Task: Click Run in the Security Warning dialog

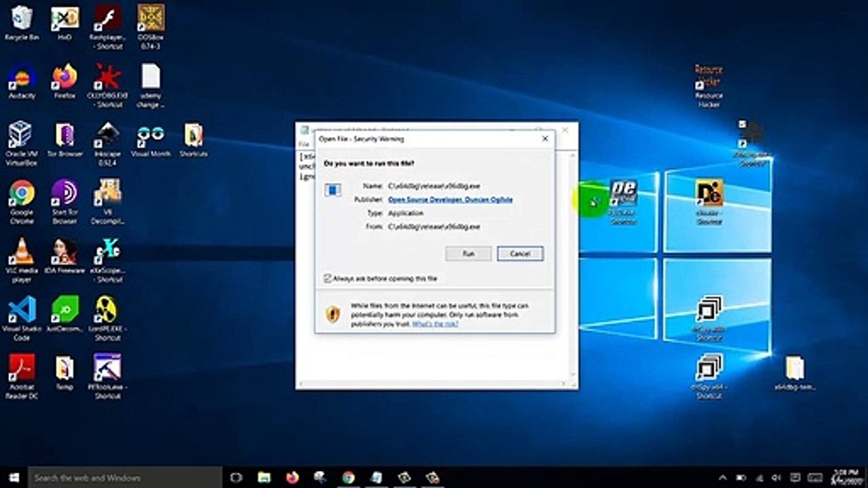Action: [x=468, y=253]
